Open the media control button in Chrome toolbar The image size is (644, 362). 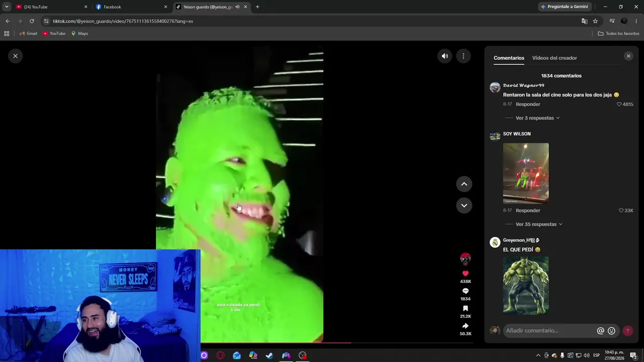coord(612,21)
